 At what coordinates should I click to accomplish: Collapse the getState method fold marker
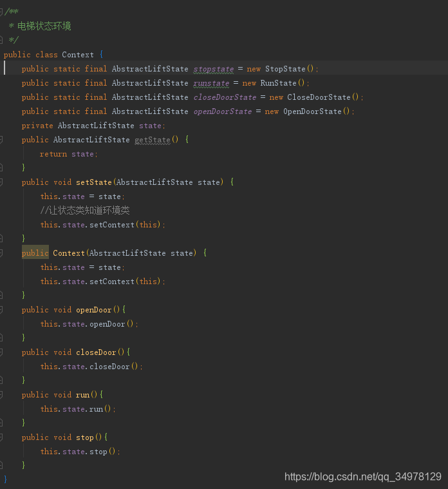1,140
